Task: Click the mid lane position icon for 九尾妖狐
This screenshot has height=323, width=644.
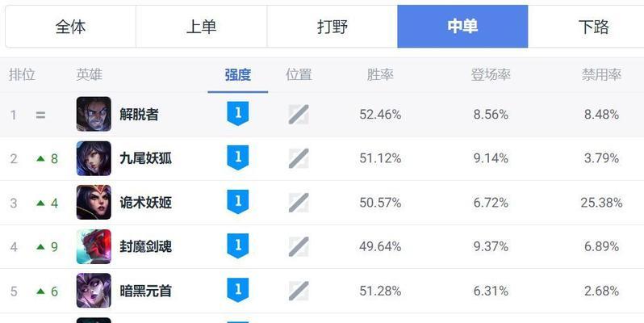Action: pos(299,158)
